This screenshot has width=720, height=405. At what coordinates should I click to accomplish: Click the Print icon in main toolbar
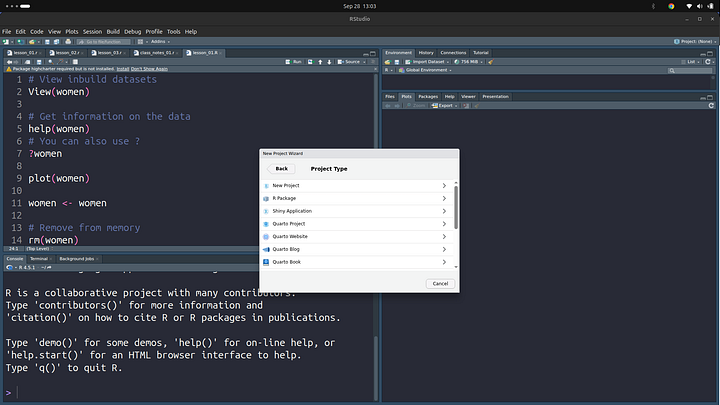pyautogui.click(x=68, y=42)
